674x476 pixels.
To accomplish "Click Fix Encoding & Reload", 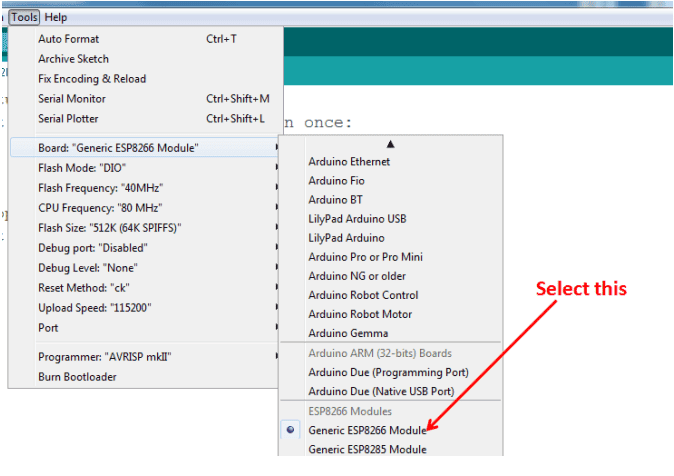I will click(145, 79).
